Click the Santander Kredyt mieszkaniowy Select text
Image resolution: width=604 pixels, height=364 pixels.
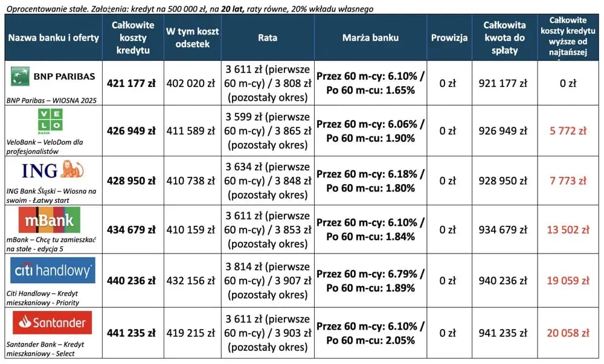pyautogui.click(x=45, y=348)
